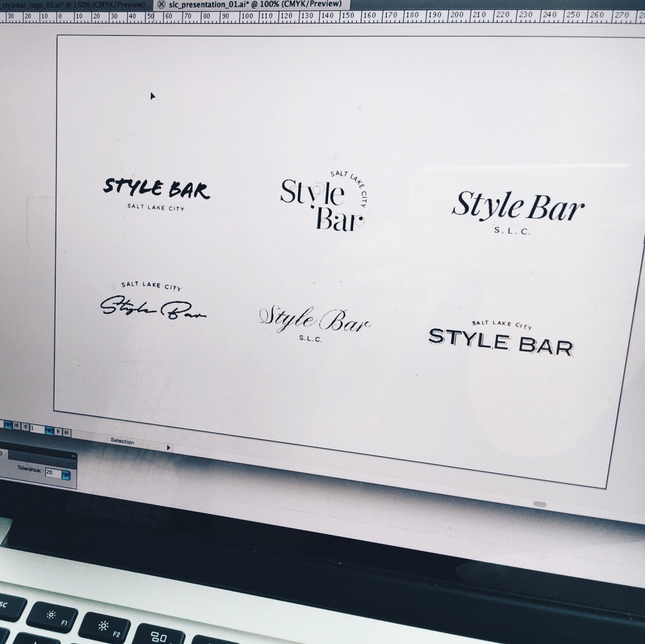Click the horizontal scrollbar thumb
645x644 pixels.
(x=539, y=504)
